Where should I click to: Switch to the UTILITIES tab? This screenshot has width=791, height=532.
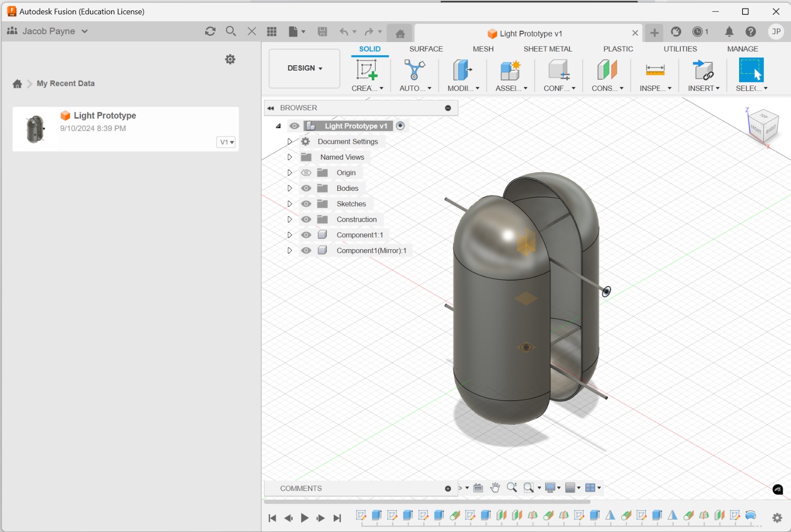tap(680, 49)
